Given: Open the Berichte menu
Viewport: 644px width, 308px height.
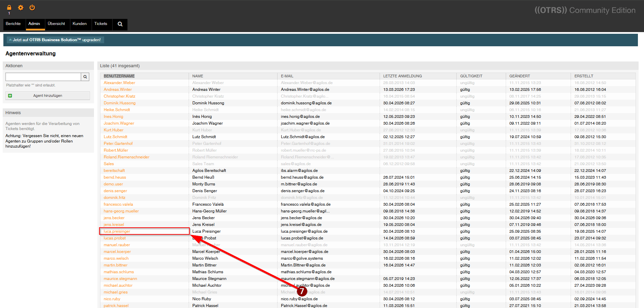Looking at the screenshot, I should 13,24.
